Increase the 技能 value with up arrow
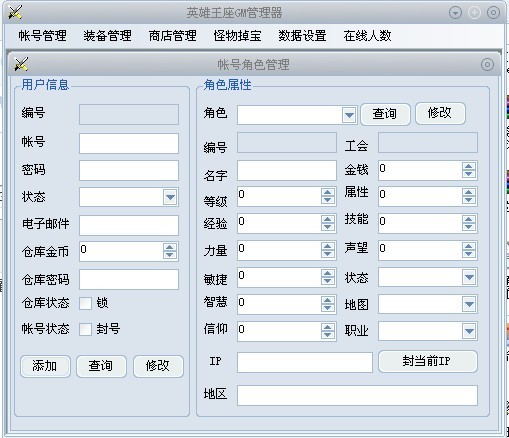509x438 pixels. coord(469,219)
